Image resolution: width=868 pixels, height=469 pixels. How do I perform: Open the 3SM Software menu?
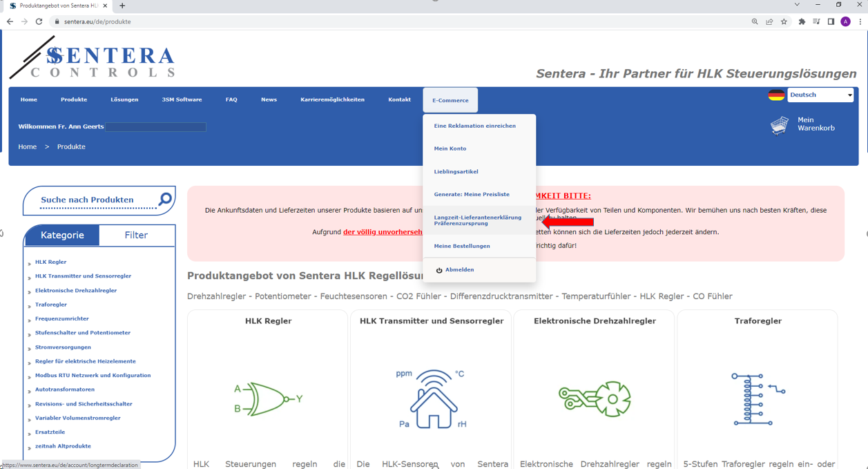pyautogui.click(x=182, y=99)
